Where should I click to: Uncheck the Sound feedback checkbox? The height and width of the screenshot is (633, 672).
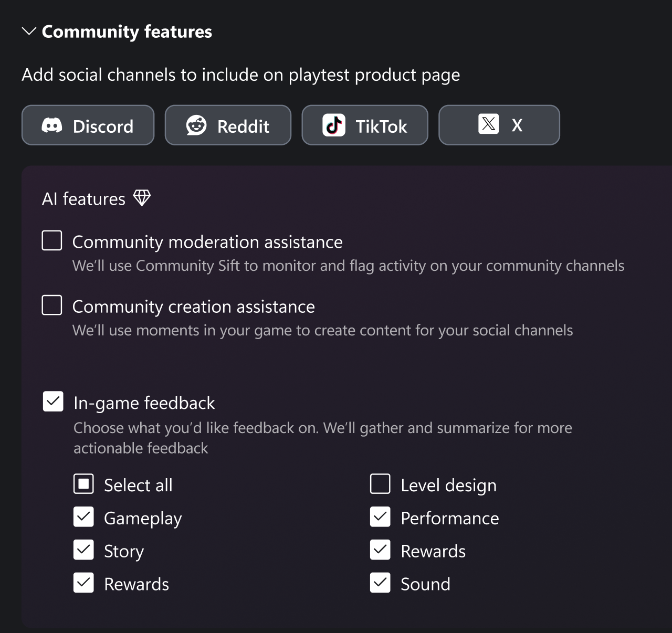pos(380,583)
